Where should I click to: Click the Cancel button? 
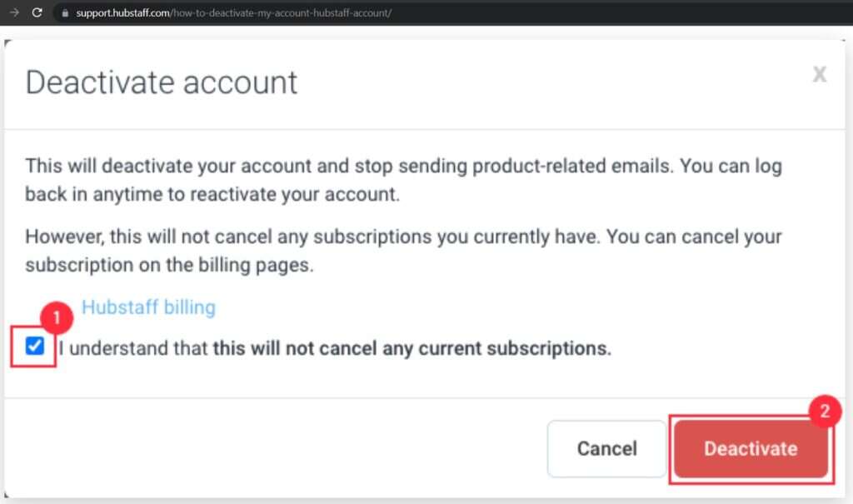point(606,448)
